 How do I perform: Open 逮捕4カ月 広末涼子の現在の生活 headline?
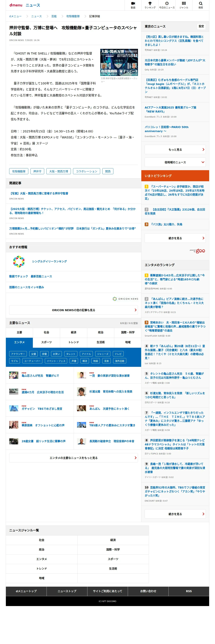pos(43,392)
